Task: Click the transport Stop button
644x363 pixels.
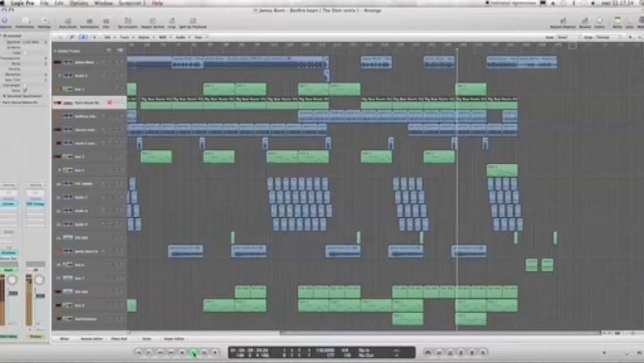Action: pos(182,352)
